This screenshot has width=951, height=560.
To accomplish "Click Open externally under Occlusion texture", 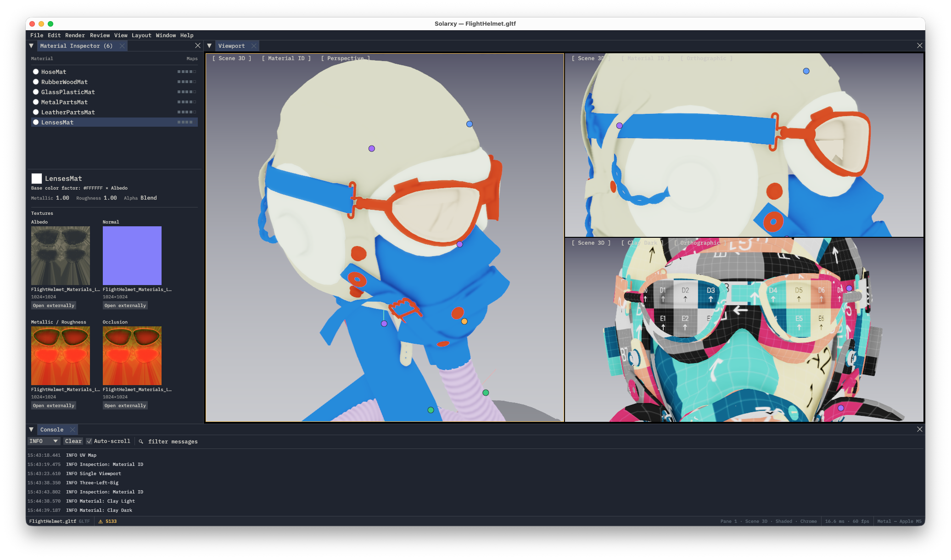I will (125, 406).
